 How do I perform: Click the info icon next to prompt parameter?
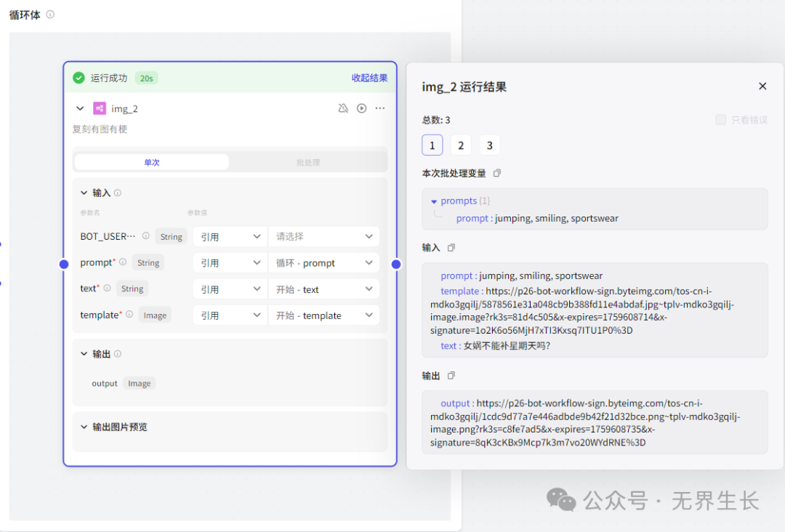click(x=123, y=262)
